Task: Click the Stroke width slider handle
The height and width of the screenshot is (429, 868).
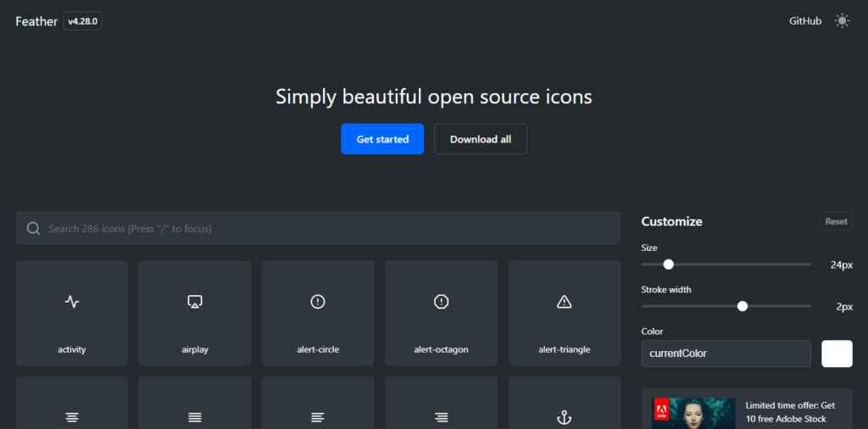Action: (x=743, y=306)
